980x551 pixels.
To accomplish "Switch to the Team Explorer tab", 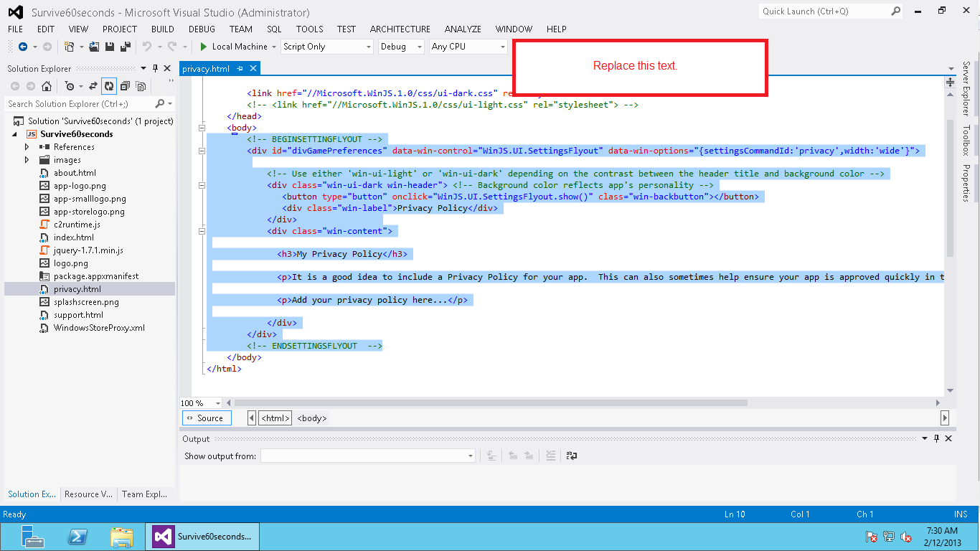I will pyautogui.click(x=144, y=494).
